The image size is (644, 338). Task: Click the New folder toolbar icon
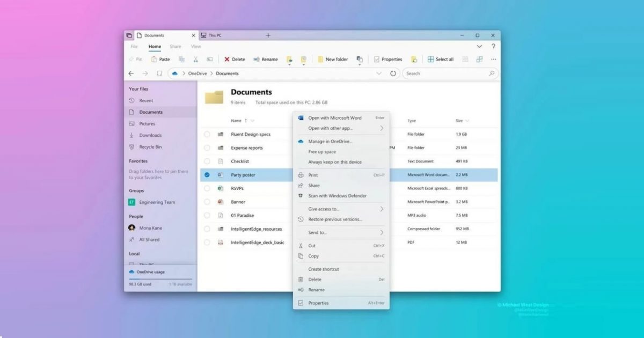pos(320,60)
